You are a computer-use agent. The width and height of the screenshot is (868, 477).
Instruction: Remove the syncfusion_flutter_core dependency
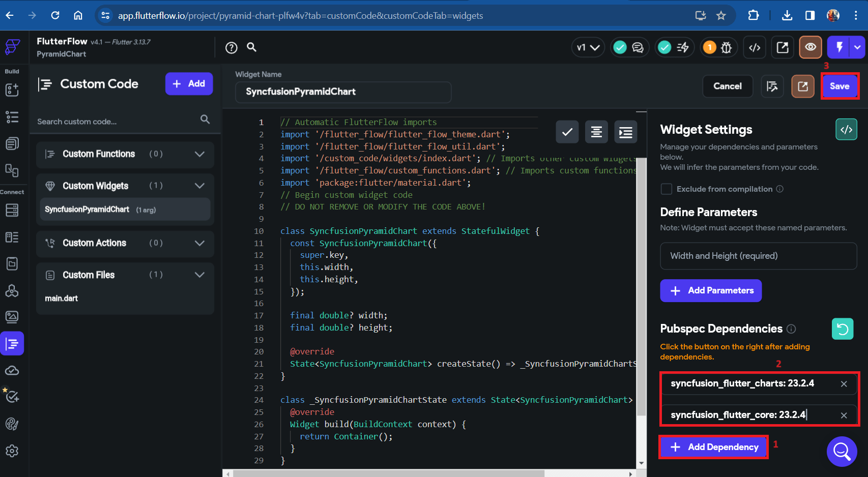pyautogui.click(x=844, y=415)
